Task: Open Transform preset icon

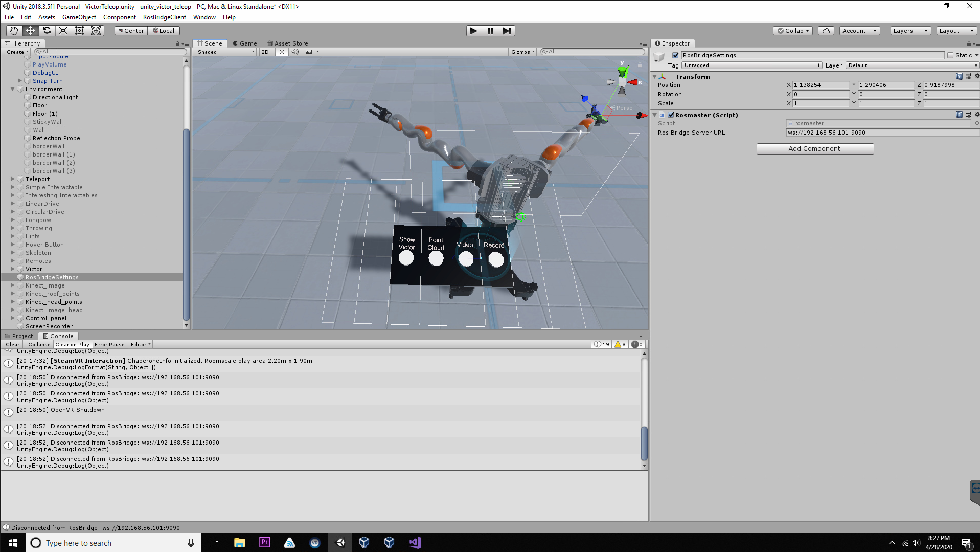Action: coord(968,76)
